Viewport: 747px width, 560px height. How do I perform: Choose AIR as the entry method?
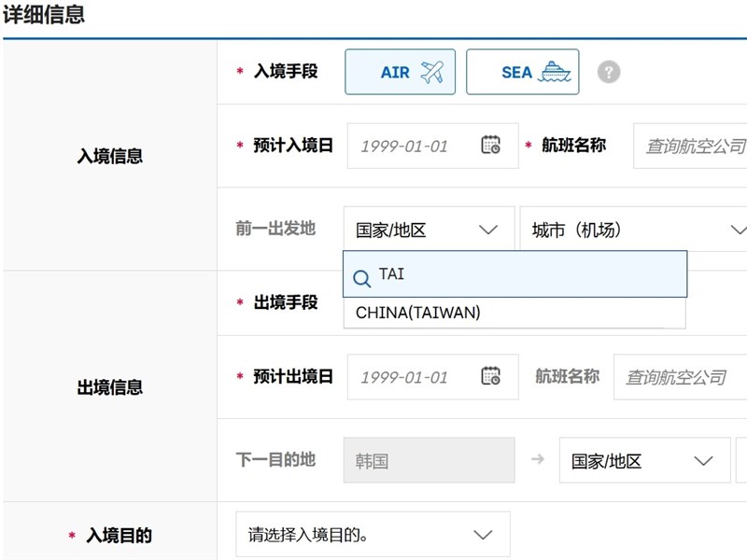[x=400, y=72]
